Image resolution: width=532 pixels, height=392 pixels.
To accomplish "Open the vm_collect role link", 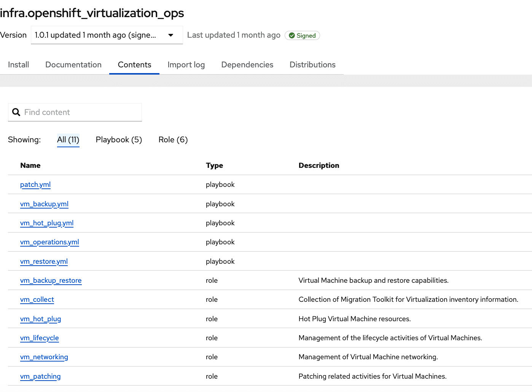I will 37,300.
